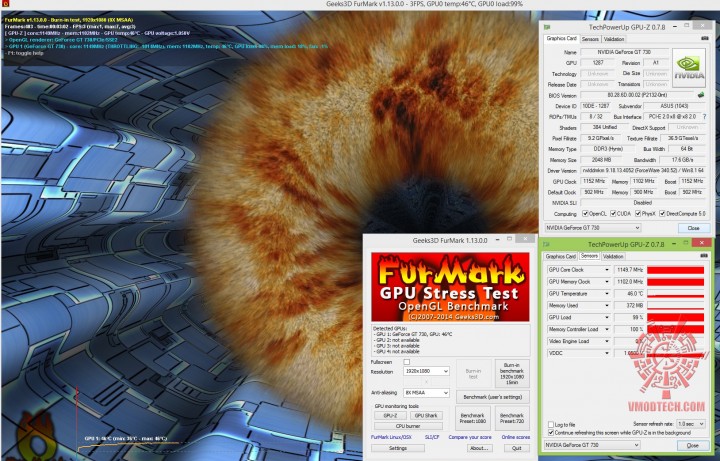Start the CPU burner tool
Viewport: 720px width, 461px height.
point(408,427)
